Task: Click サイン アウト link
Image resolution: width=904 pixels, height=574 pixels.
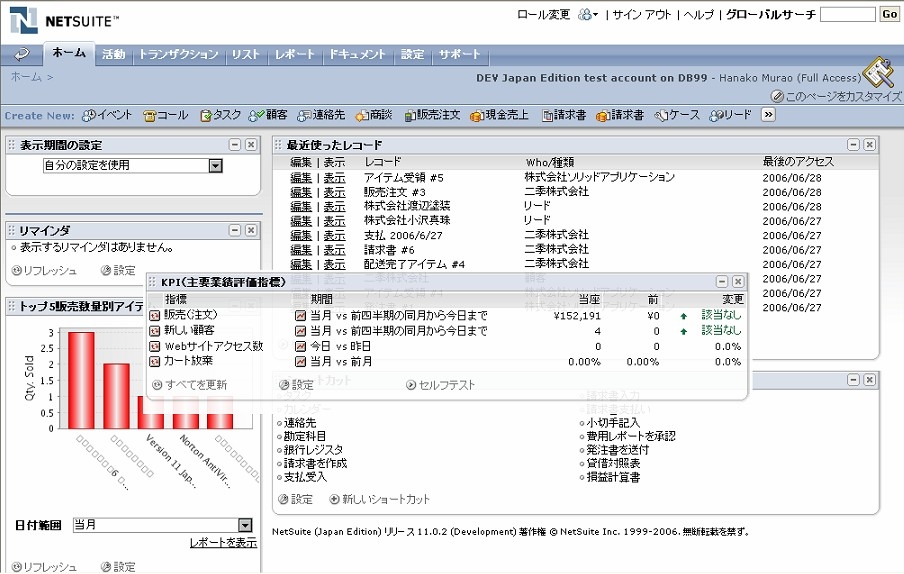Action: click(642, 14)
